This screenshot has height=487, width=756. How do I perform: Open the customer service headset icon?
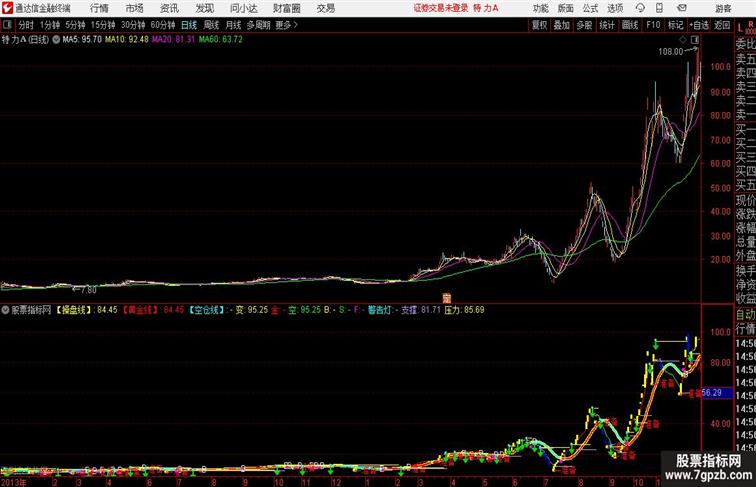[x=640, y=8]
